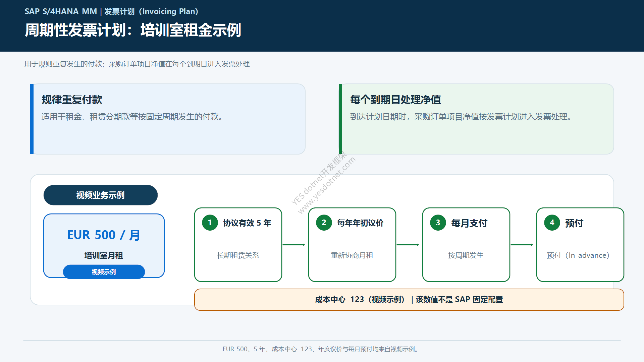Click the 每个到期日处理净值 card heading
This screenshot has width=644, height=362.
pos(395,100)
